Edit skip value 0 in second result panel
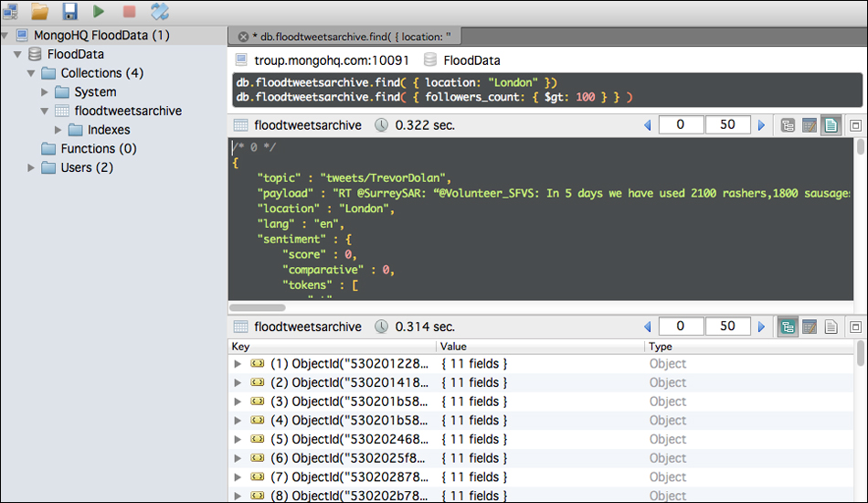The height and width of the screenshot is (503, 868). tap(681, 326)
